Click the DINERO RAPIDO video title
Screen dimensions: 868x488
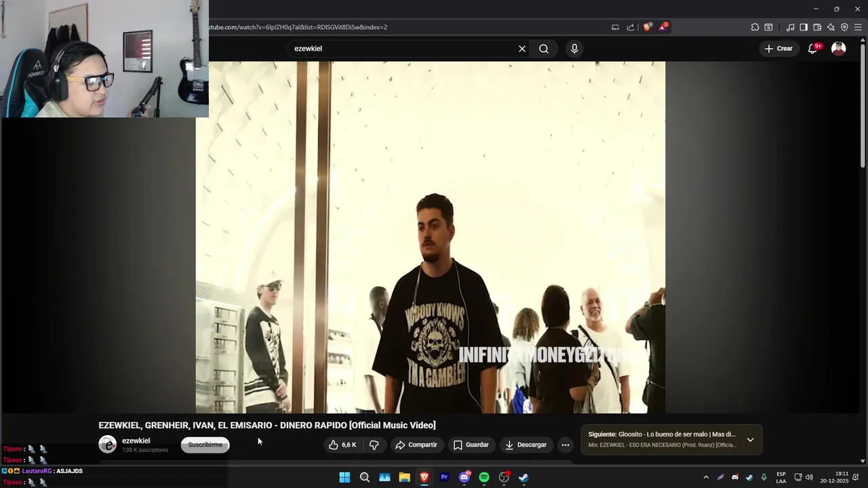[267, 425]
